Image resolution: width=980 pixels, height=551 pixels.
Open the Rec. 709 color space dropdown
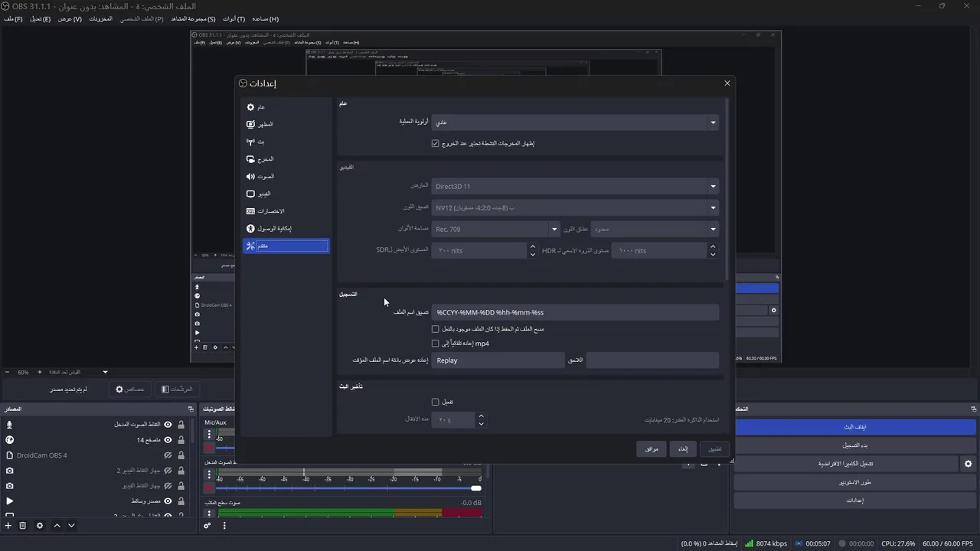point(495,230)
